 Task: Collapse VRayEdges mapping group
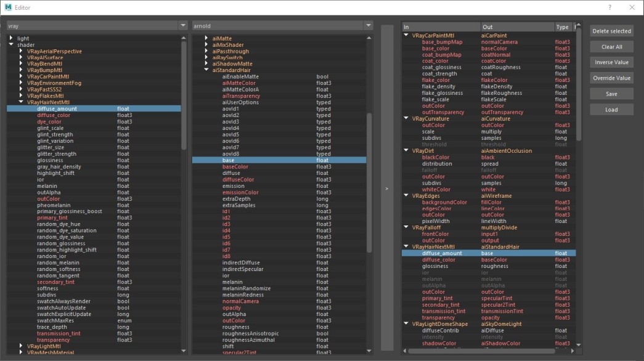pos(406,195)
